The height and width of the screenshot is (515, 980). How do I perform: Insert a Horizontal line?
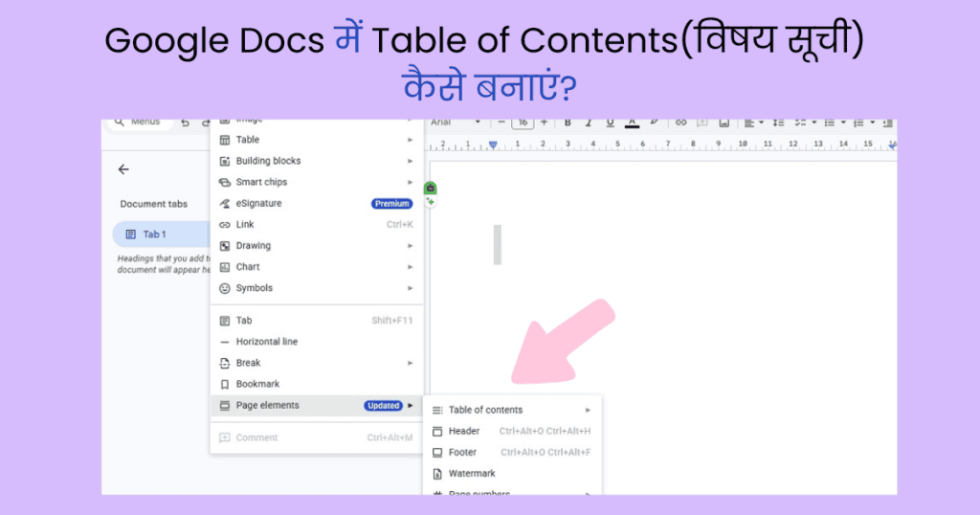coord(317,342)
